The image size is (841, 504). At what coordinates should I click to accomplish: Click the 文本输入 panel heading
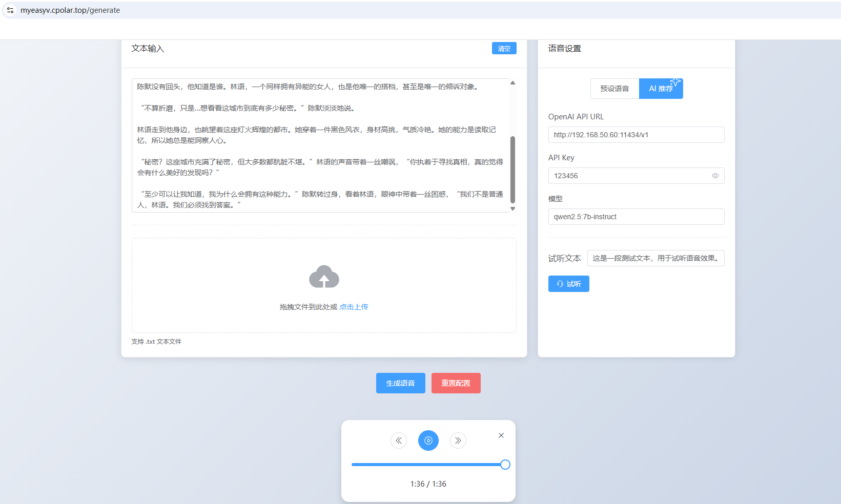point(148,49)
